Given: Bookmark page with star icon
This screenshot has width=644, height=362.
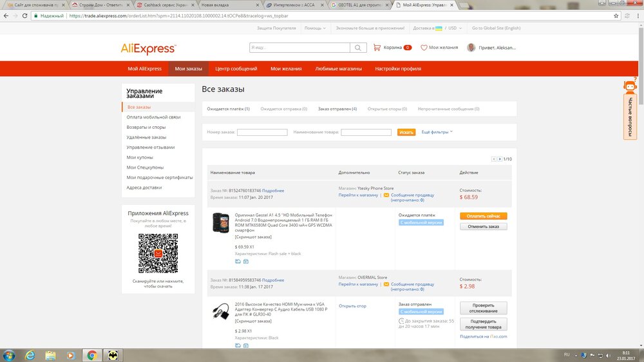Looking at the screenshot, I should (616, 15).
